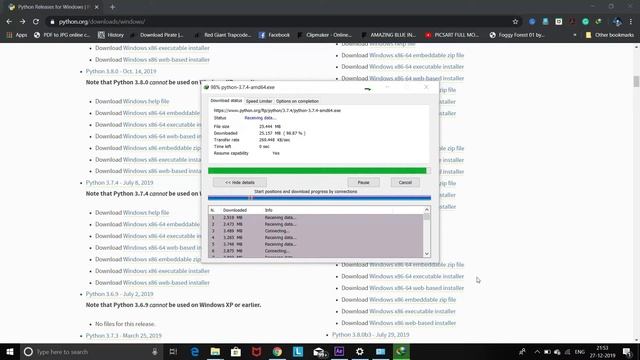
Task: Click the Type here to search box
Action: (92, 351)
